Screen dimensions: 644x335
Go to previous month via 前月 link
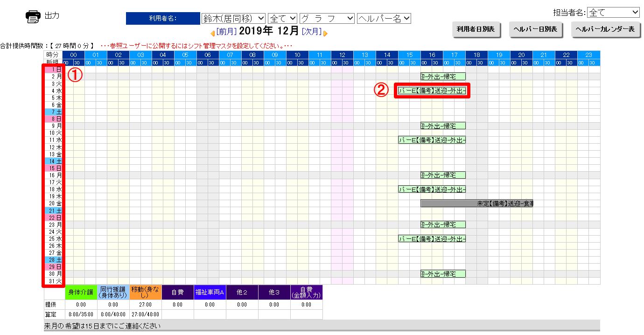226,32
